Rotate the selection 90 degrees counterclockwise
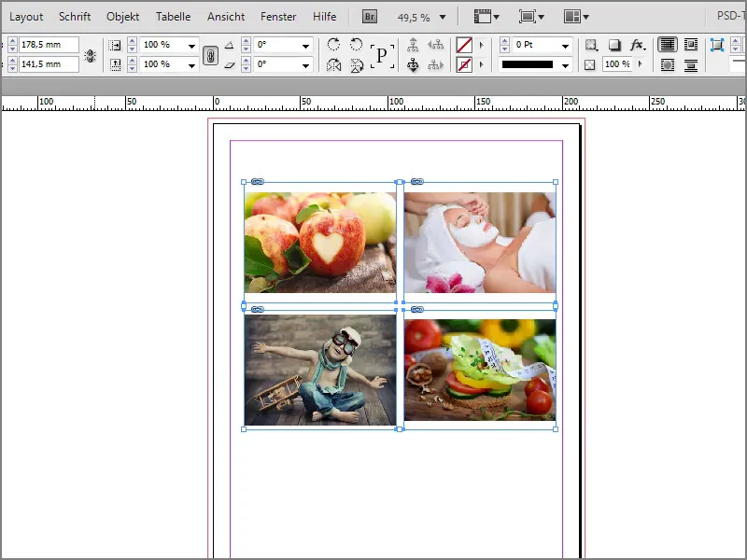The width and height of the screenshot is (747, 560). (x=358, y=44)
